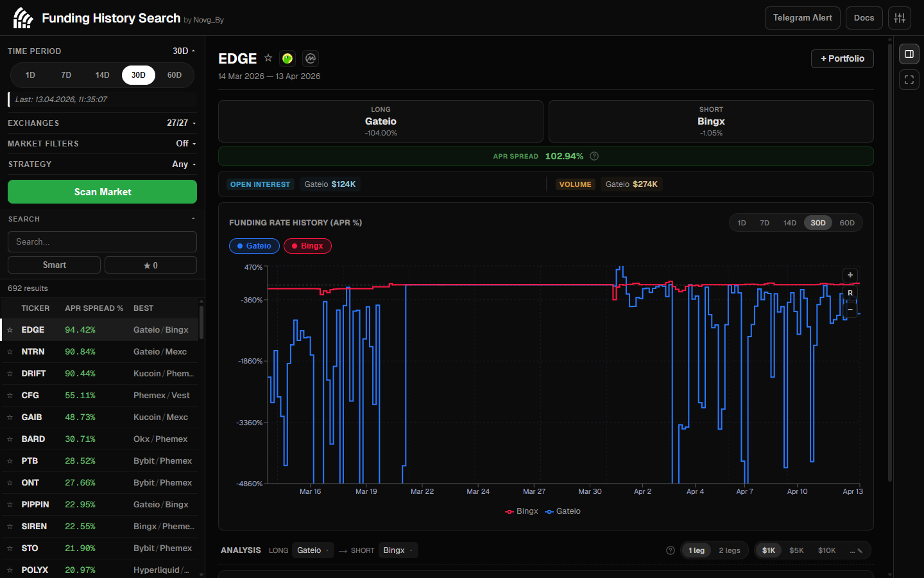Switch the chart range to 7D
Screen dimensions: 924x578
pos(765,223)
